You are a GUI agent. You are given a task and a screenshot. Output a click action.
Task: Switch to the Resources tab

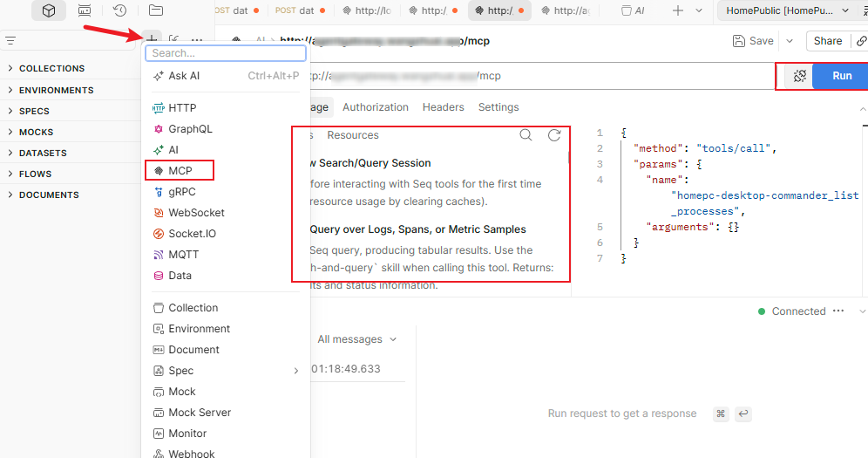coord(353,135)
